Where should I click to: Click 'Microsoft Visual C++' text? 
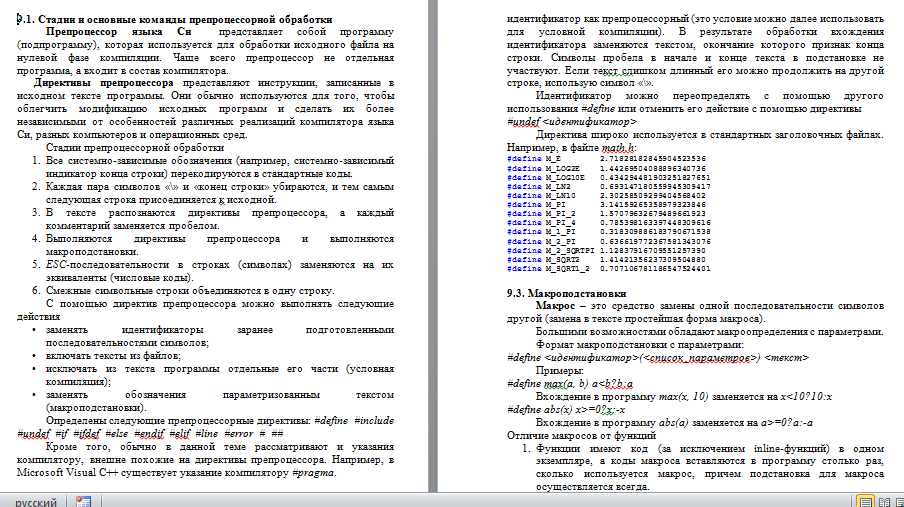click(66, 472)
